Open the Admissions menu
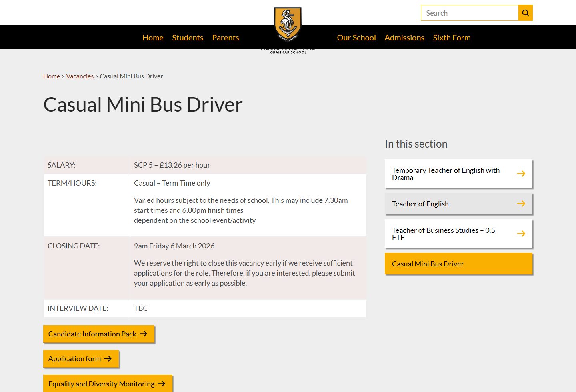The width and height of the screenshot is (576, 392). click(x=404, y=37)
